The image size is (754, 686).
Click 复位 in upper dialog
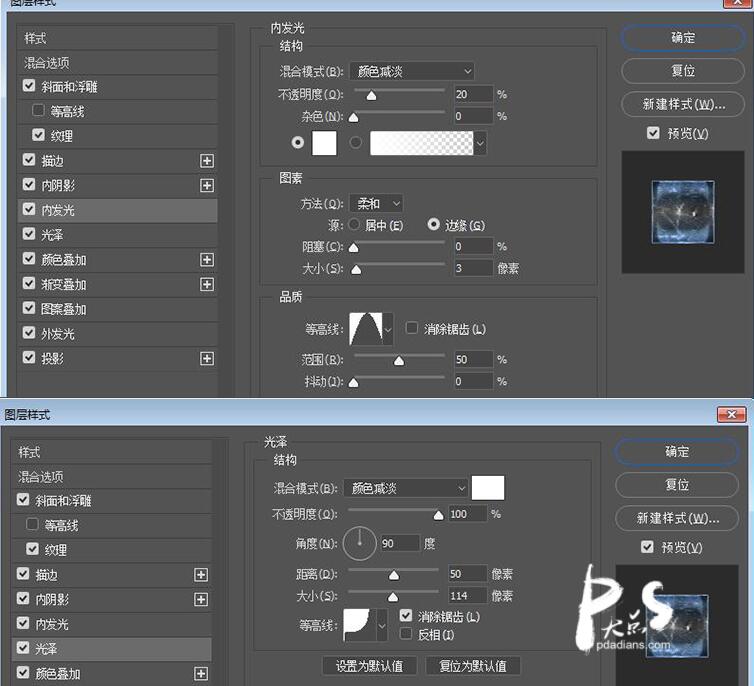pos(683,71)
